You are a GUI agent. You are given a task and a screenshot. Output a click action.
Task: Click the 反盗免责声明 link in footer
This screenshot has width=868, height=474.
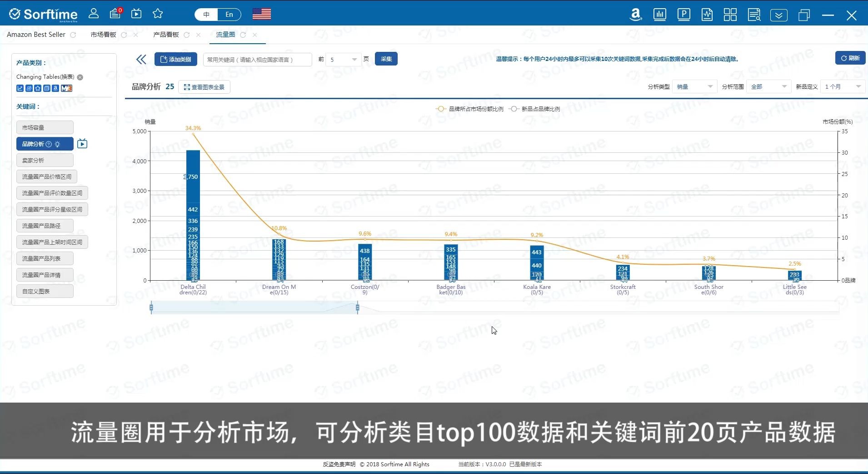(x=339, y=464)
